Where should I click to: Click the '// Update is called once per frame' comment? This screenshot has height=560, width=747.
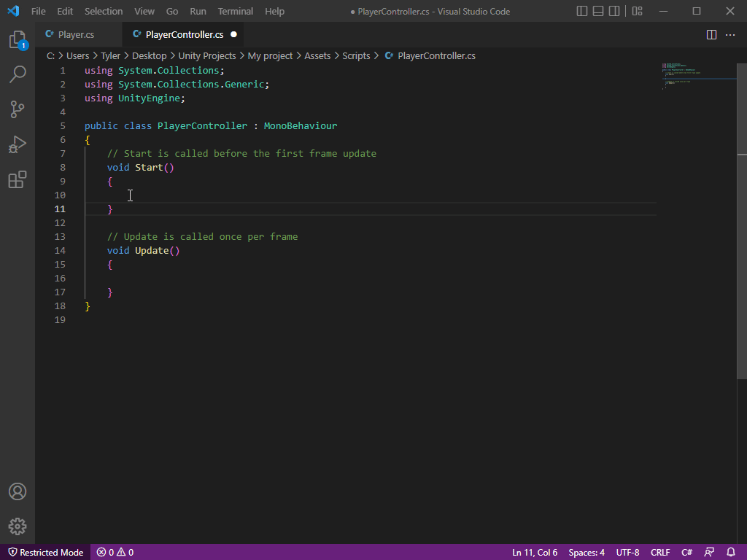pyautogui.click(x=203, y=237)
